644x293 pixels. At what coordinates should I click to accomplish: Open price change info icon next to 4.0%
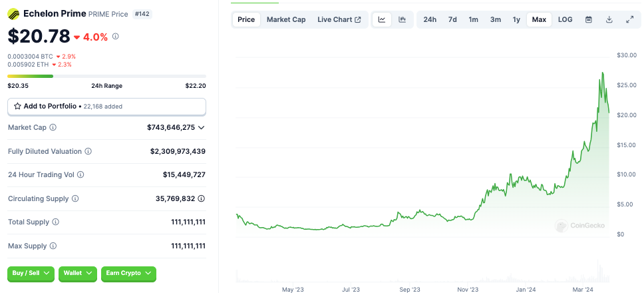coord(115,37)
